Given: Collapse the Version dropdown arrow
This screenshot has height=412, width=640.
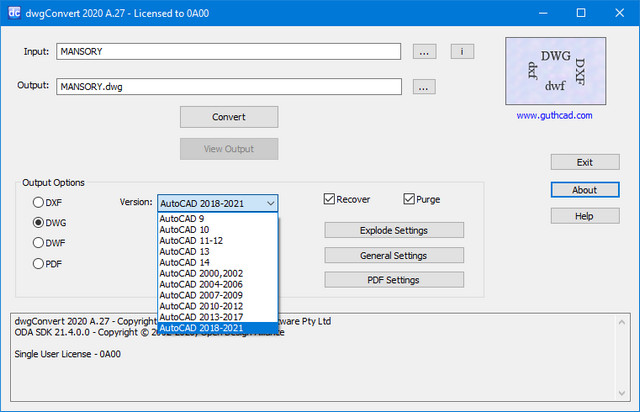Looking at the screenshot, I should pos(268,203).
